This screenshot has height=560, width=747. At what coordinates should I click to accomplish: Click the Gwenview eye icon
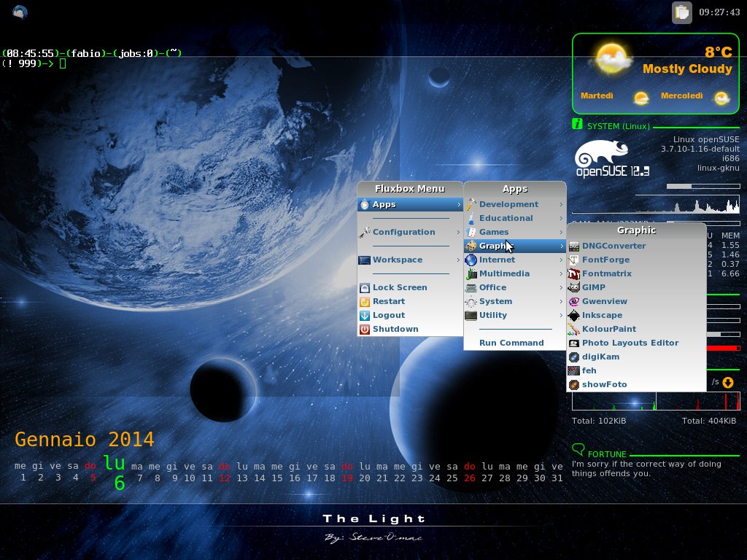click(574, 301)
